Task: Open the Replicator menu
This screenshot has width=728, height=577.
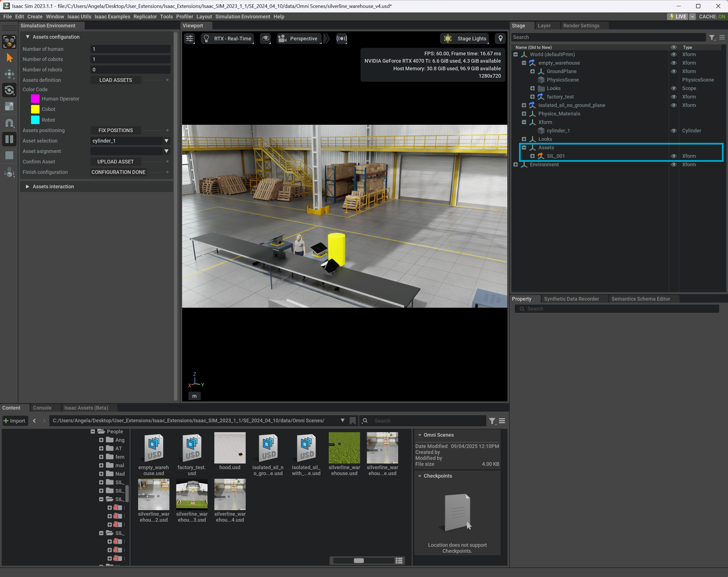Action: click(x=145, y=17)
